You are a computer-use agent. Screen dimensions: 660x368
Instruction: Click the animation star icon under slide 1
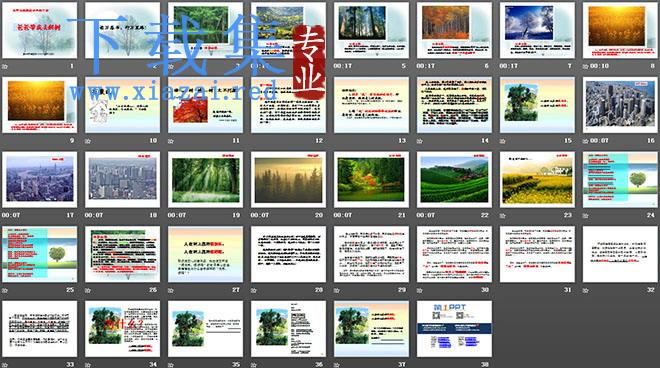click(x=5, y=67)
